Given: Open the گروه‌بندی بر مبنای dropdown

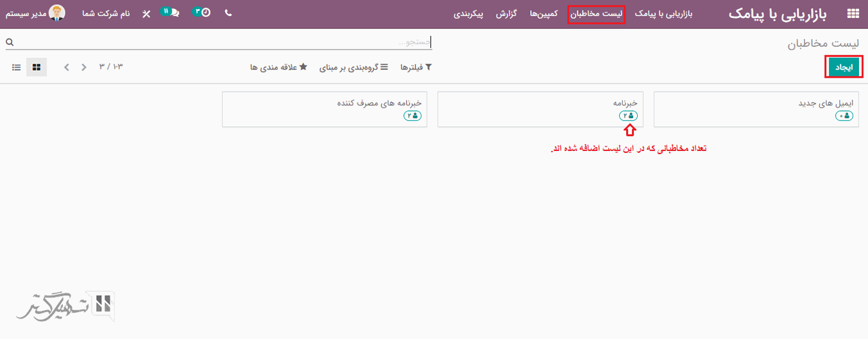Looking at the screenshot, I should pos(353,67).
